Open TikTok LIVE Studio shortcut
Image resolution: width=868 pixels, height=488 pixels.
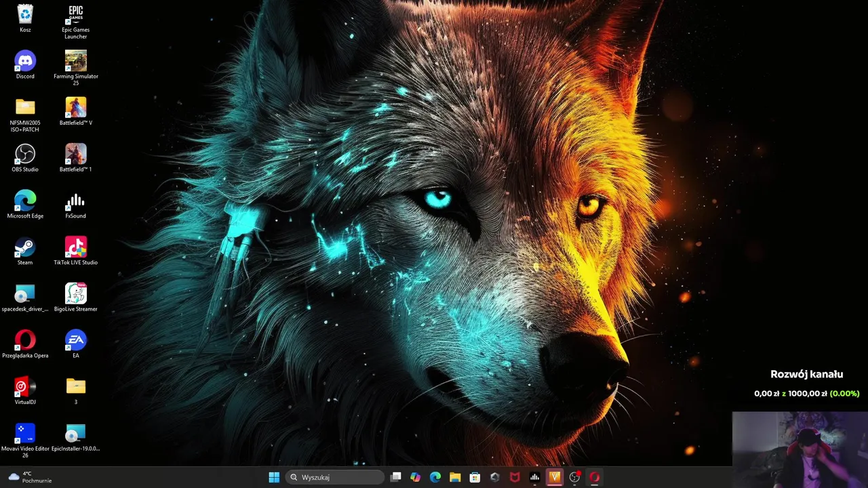click(x=76, y=251)
